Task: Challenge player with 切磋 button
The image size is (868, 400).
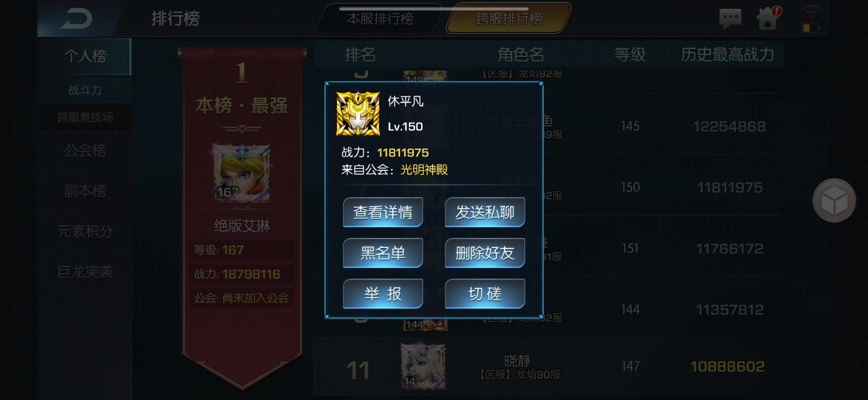Action: coord(485,294)
